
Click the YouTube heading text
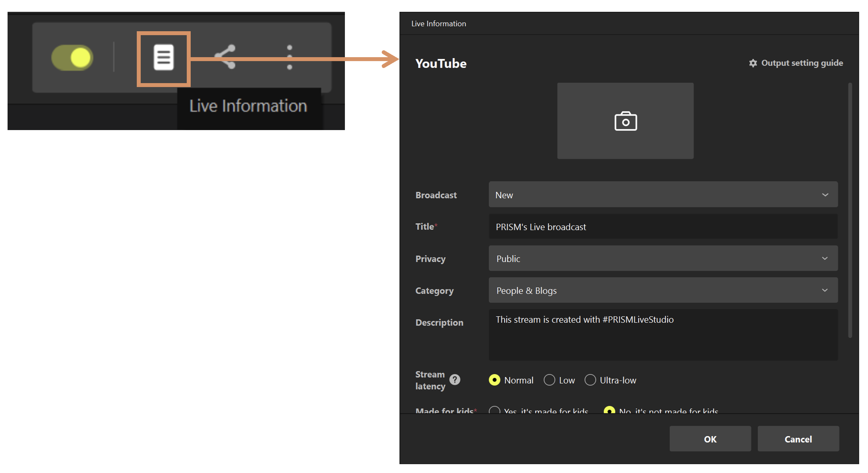441,64
